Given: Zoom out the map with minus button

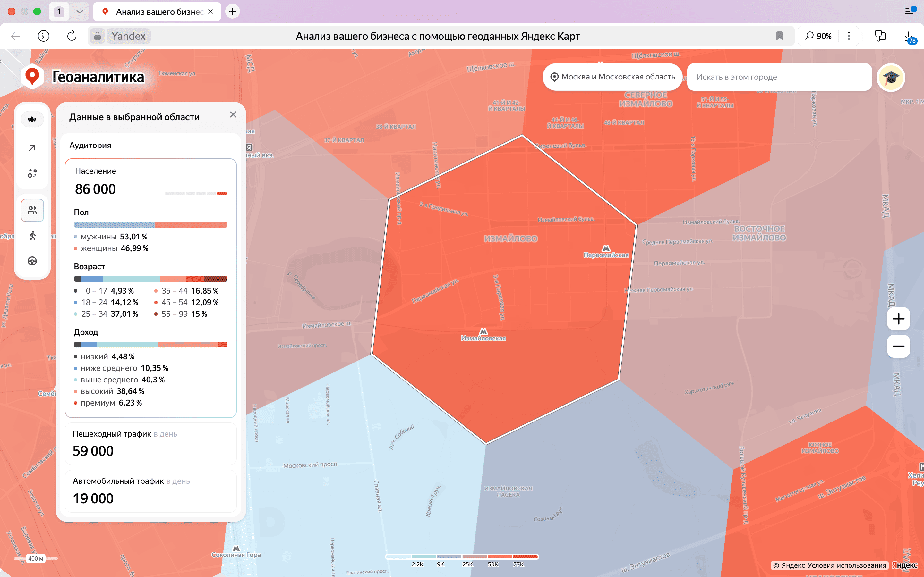Looking at the screenshot, I should pyautogui.click(x=898, y=347).
